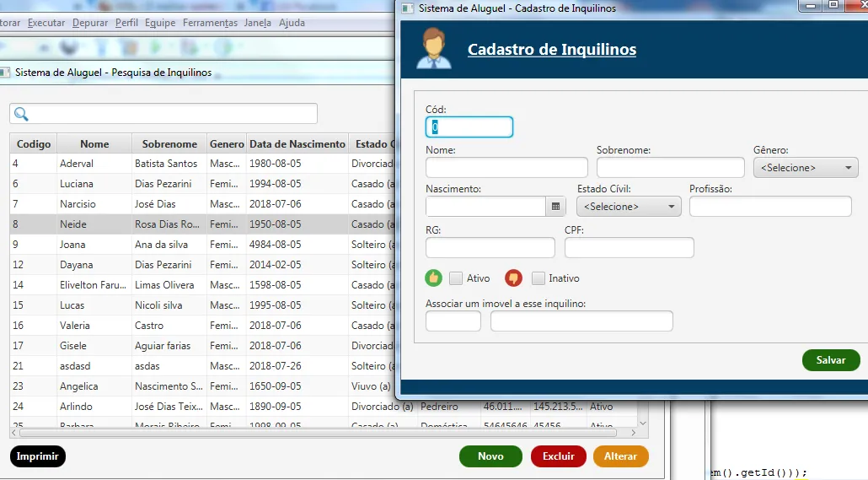
Task: Focus the Cód input field
Action: [x=469, y=127]
